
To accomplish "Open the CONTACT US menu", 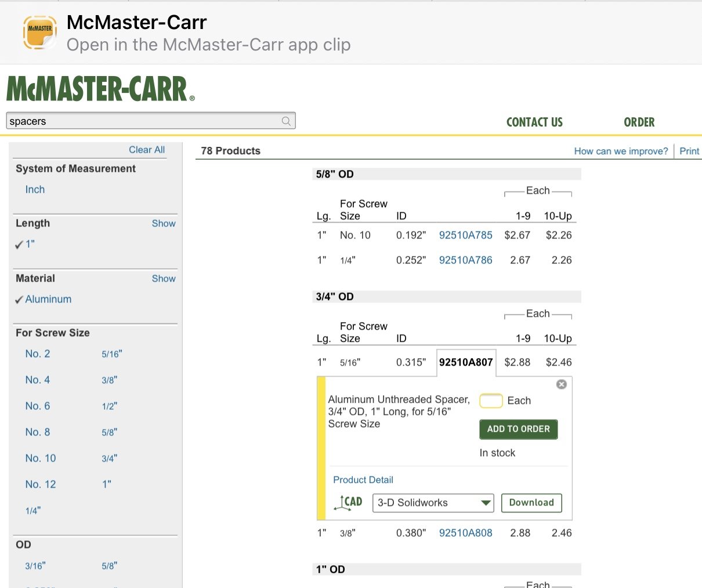I will click(534, 122).
